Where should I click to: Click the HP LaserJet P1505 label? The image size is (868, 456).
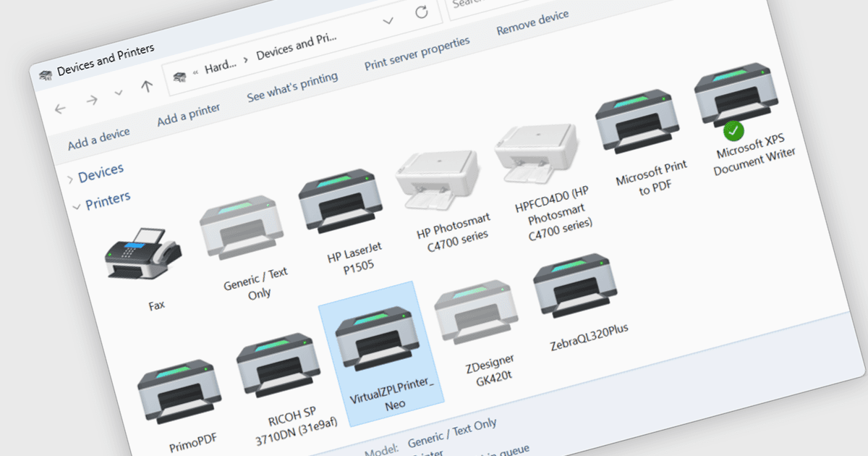[x=354, y=256]
